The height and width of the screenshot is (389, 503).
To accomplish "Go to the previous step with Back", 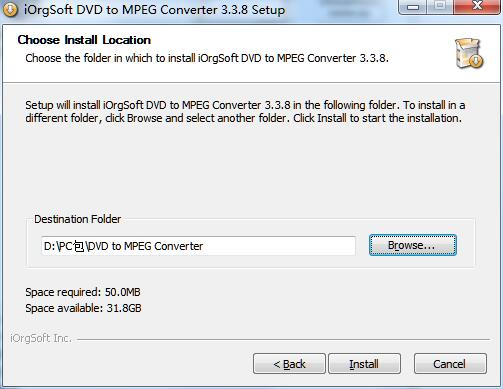I will coord(289,364).
